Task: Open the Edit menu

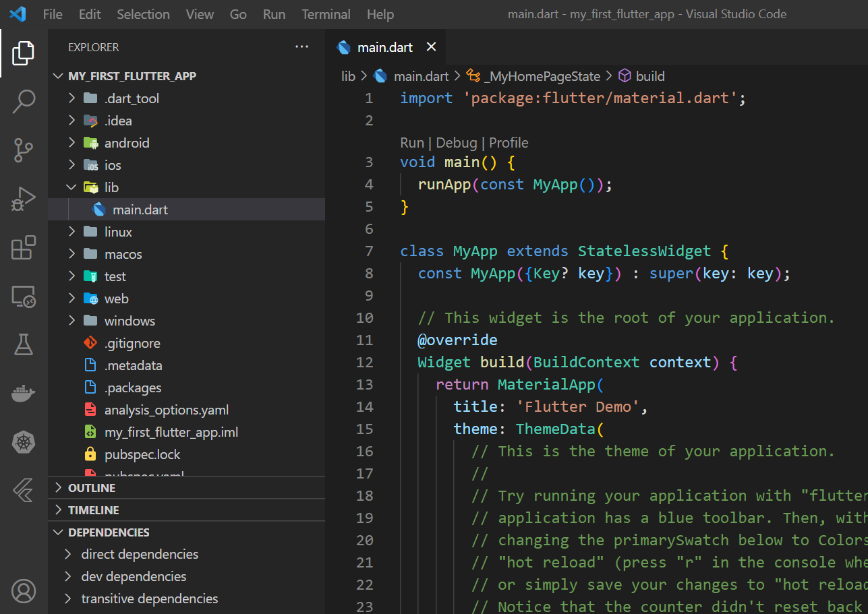Action: tap(90, 14)
